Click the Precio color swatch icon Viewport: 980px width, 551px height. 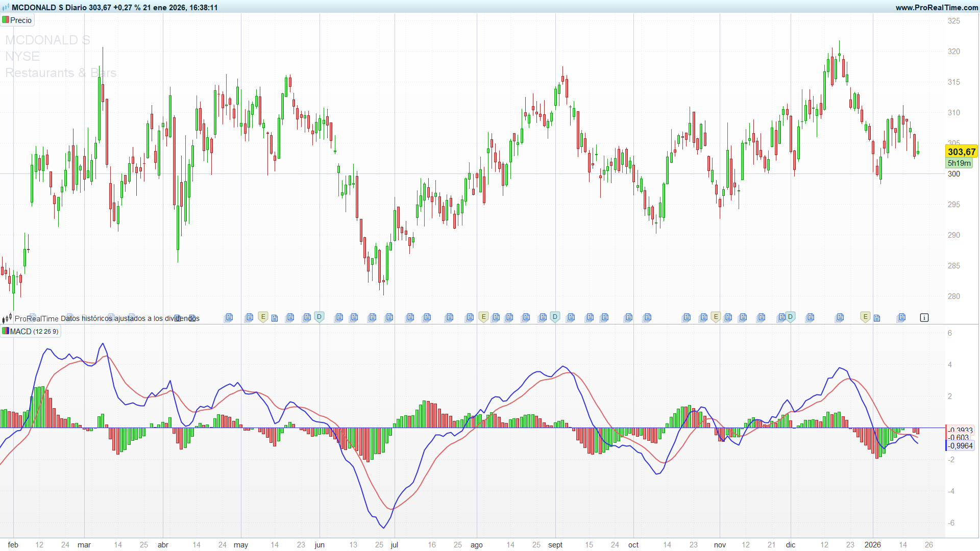pyautogui.click(x=6, y=20)
